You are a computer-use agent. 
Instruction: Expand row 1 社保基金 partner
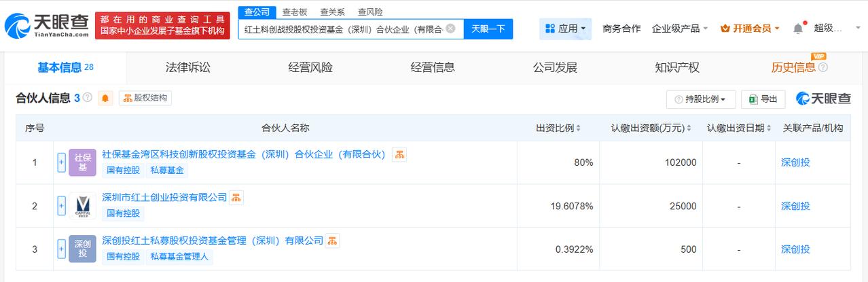click(62, 162)
